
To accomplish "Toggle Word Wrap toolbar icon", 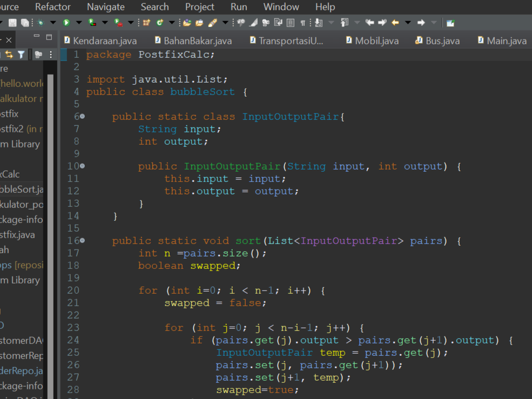I will point(279,23).
